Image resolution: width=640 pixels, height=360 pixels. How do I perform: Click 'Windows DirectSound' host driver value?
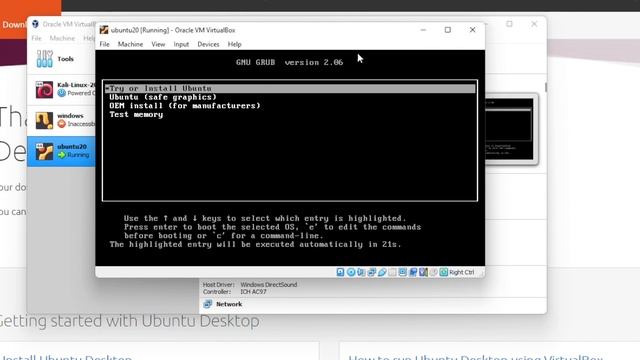269,284
